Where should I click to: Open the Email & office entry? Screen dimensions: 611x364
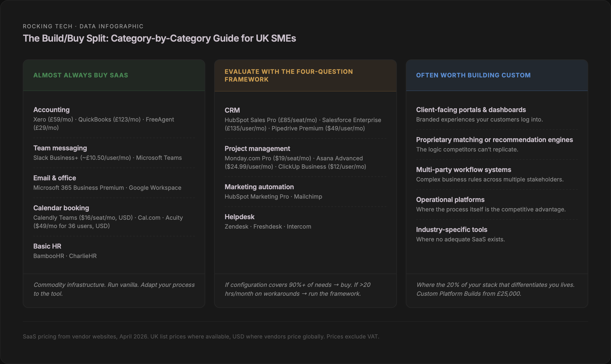tap(54, 178)
